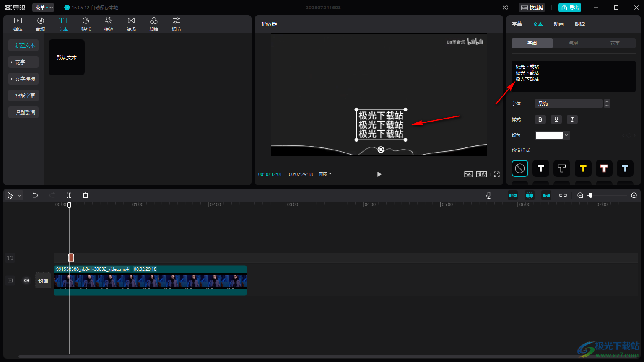Screen dimensions: 644x362
Task: Select the 基础 sub-tab
Action: point(532,43)
